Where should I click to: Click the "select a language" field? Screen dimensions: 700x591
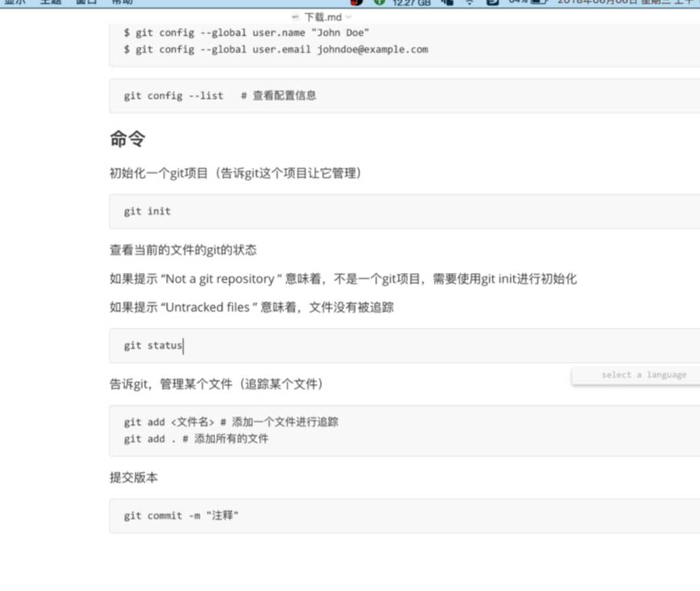[x=644, y=375]
